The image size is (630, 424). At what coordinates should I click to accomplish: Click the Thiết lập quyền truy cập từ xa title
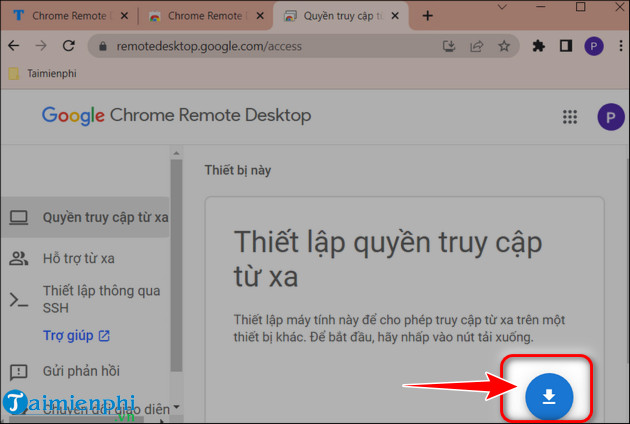388,259
